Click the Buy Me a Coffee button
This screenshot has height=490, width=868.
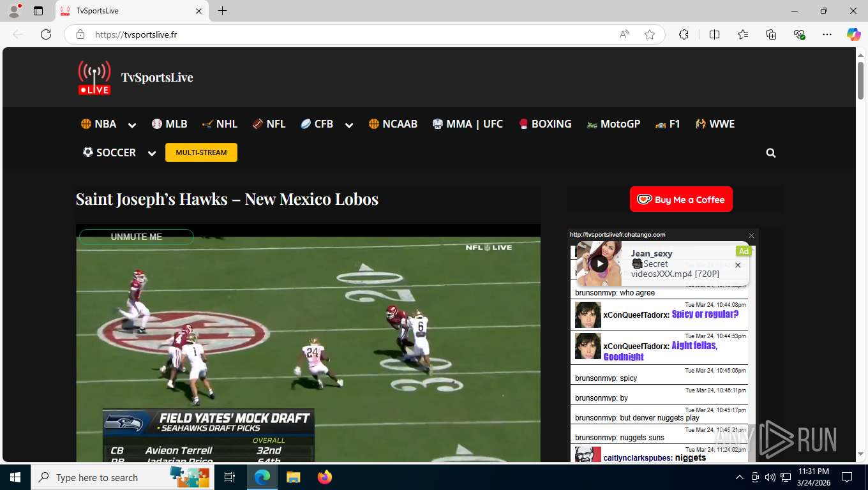pyautogui.click(x=681, y=199)
